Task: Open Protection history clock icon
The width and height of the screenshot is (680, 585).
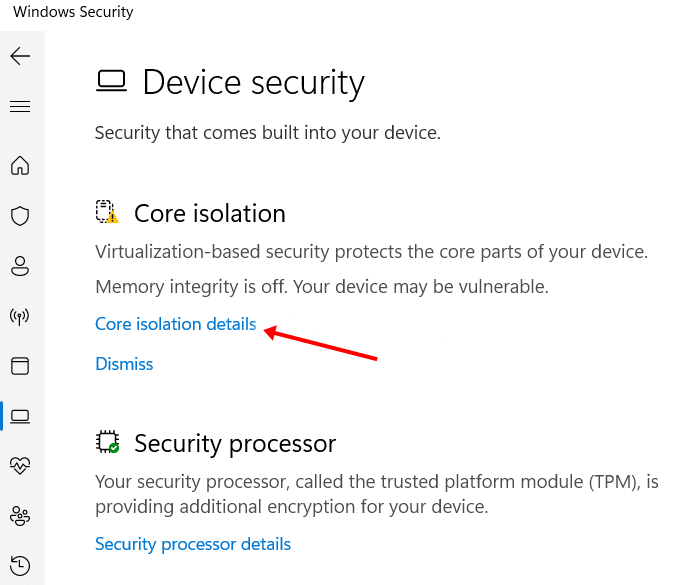Action: (x=20, y=565)
